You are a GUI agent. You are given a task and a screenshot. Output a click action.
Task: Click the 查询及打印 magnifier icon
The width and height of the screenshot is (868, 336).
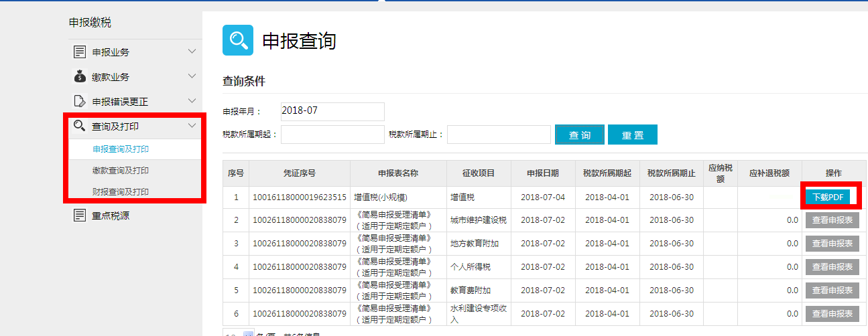(x=80, y=126)
